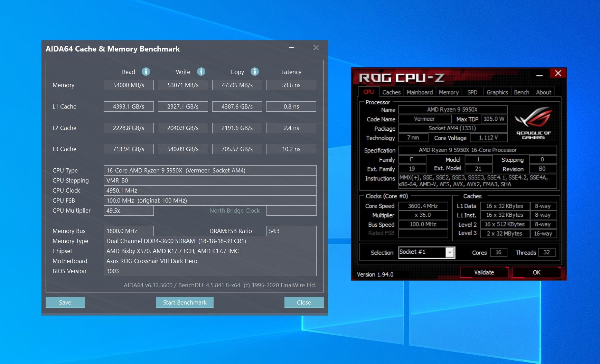600x364 pixels.
Task: Switch to the Graphics tab in CPU-Z
Action: [x=497, y=92]
